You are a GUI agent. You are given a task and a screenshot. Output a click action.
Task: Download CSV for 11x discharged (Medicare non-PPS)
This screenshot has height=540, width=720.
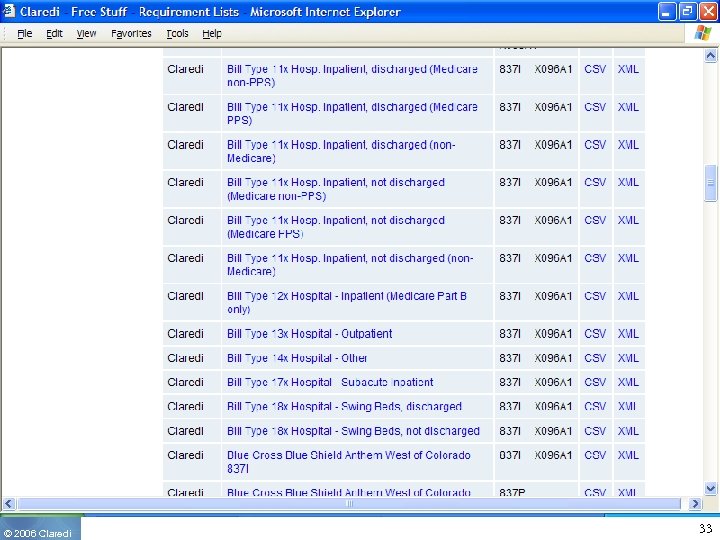(x=595, y=69)
